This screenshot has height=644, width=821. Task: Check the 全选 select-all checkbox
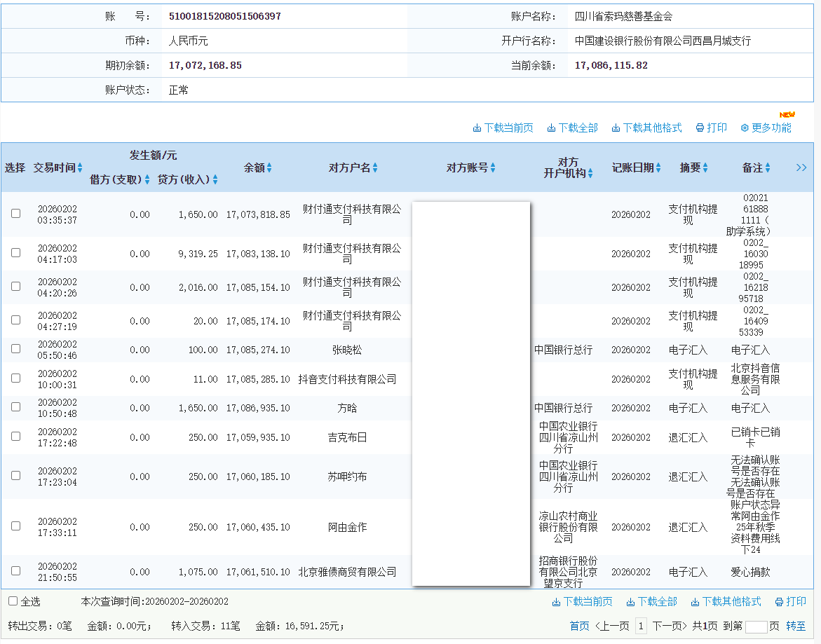coord(12,601)
